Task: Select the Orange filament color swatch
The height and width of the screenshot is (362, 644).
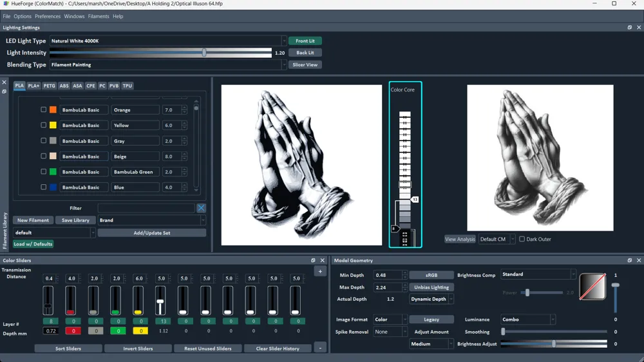Action: 53,110
